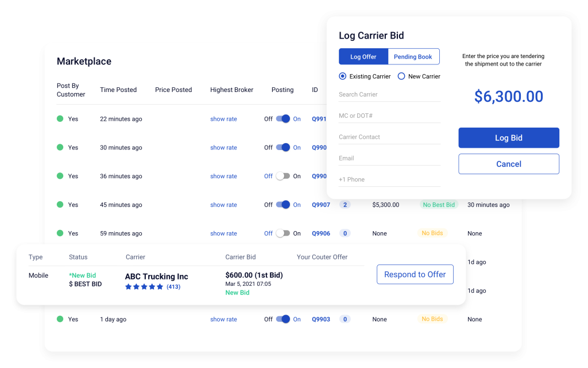This screenshot has height=368, width=588.
Task: Choose the New Carrier radio option
Action: click(401, 76)
